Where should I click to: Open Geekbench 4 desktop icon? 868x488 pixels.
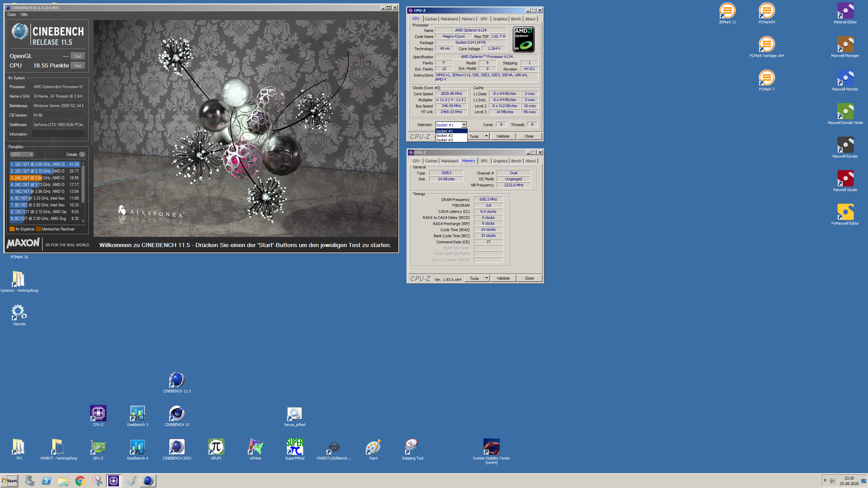(137, 450)
